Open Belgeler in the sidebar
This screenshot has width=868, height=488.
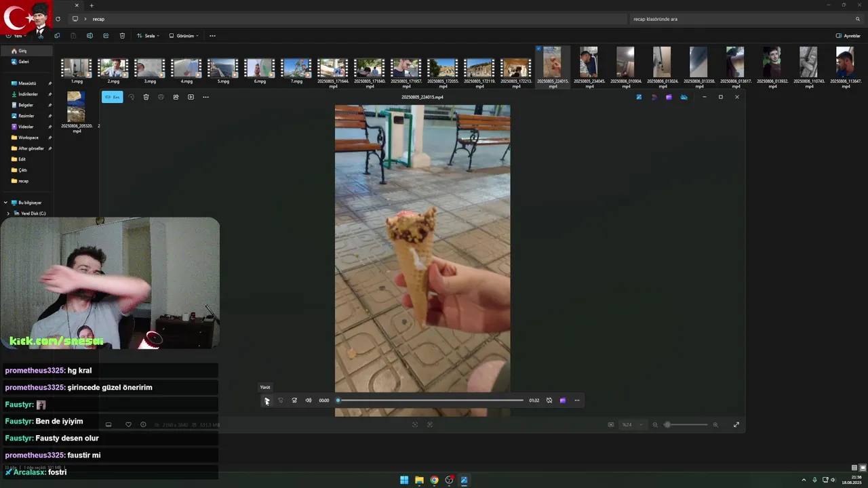point(27,105)
